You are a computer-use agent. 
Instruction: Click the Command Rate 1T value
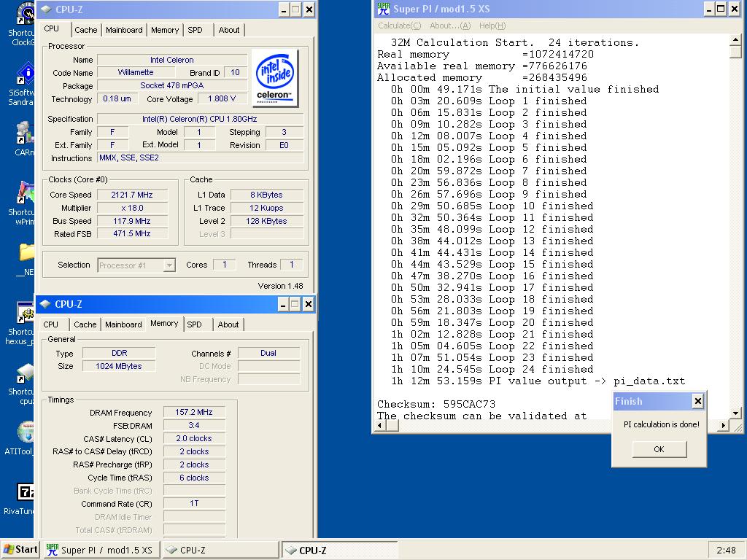coord(194,503)
